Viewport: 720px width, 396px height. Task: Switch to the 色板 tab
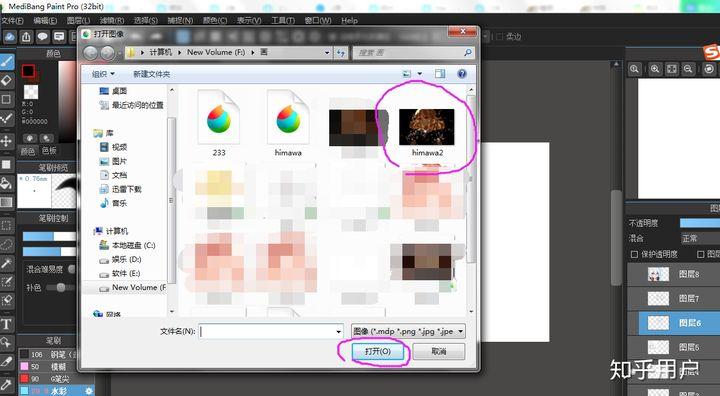pyautogui.click(x=49, y=151)
